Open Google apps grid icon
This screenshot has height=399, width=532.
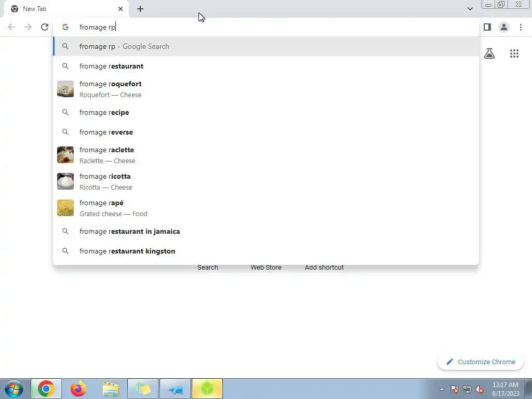pyautogui.click(x=514, y=54)
